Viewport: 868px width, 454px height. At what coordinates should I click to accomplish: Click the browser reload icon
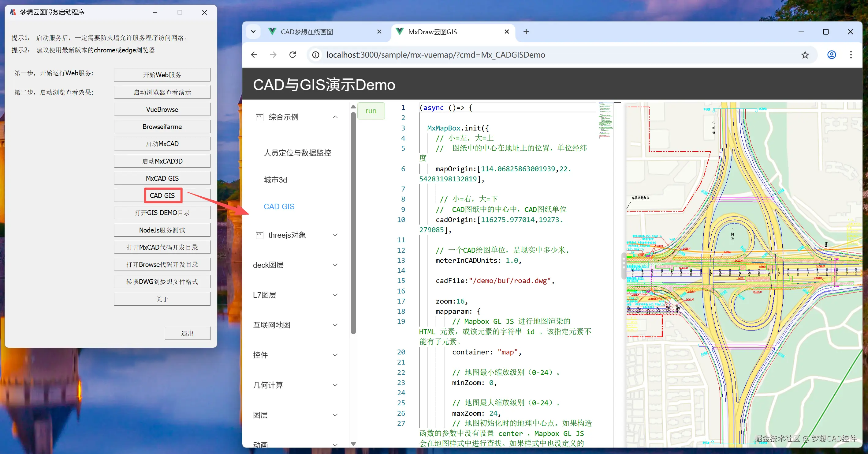click(x=292, y=55)
